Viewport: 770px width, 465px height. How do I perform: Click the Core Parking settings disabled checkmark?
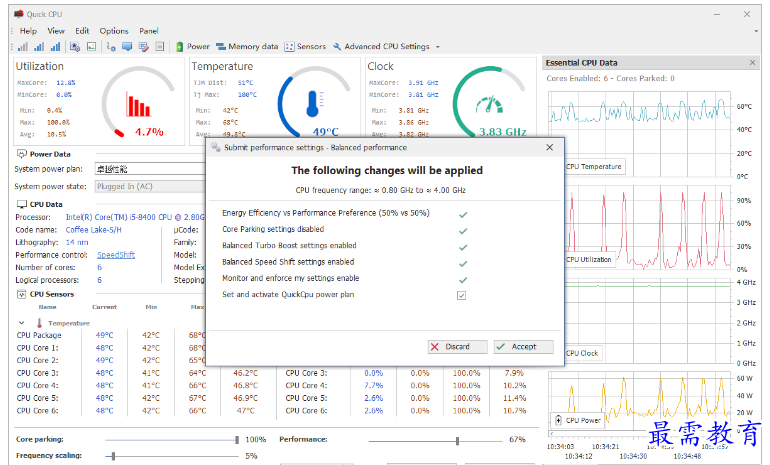coord(463,231)
